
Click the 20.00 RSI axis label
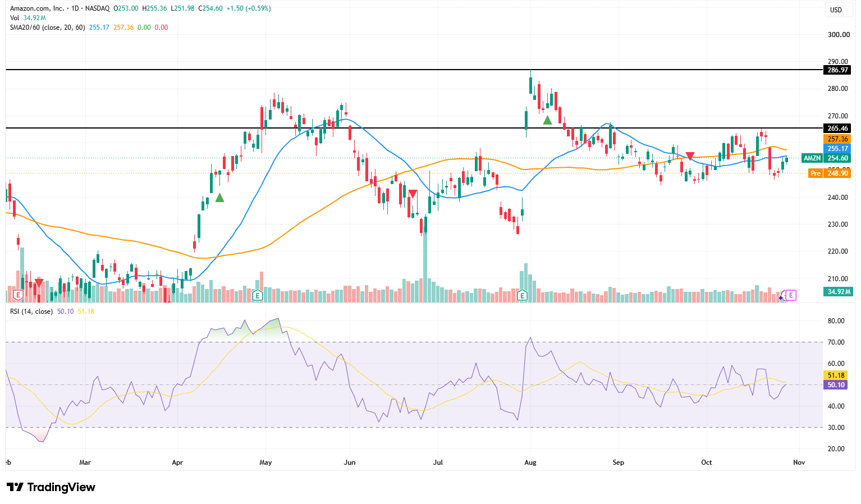pos(836,449)
